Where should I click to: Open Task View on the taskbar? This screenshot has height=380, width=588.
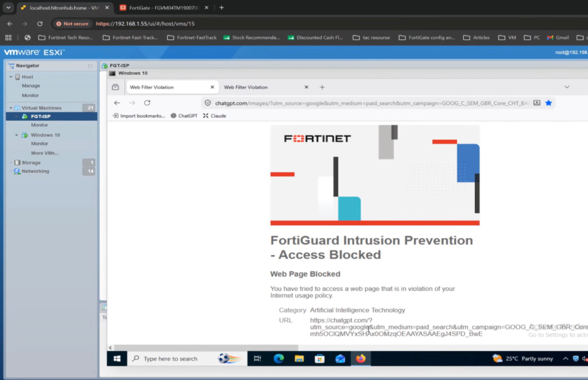coord(257,359)
